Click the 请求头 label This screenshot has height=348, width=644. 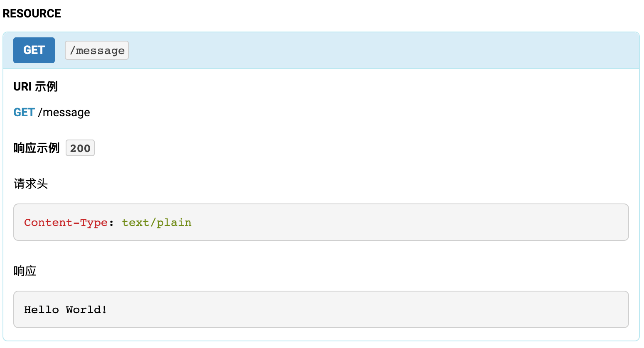point(31,184)
